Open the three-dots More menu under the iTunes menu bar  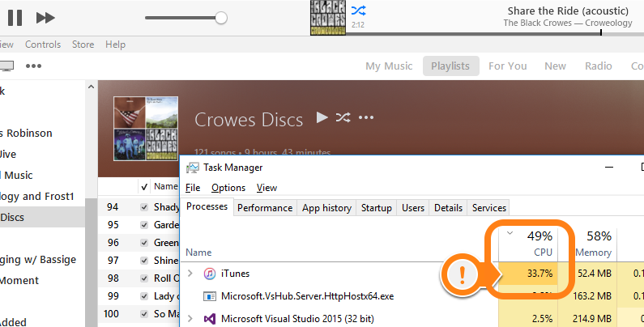pos(33,66)
